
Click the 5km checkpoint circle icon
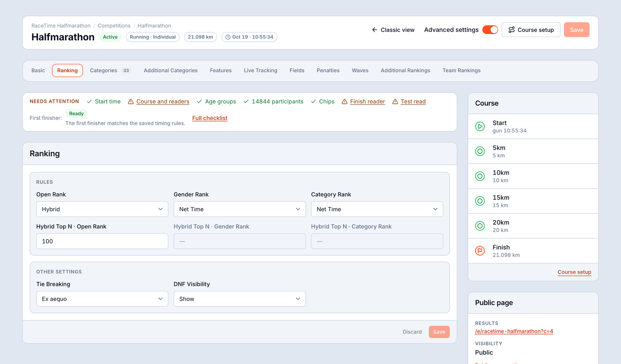tap(480, 151)
